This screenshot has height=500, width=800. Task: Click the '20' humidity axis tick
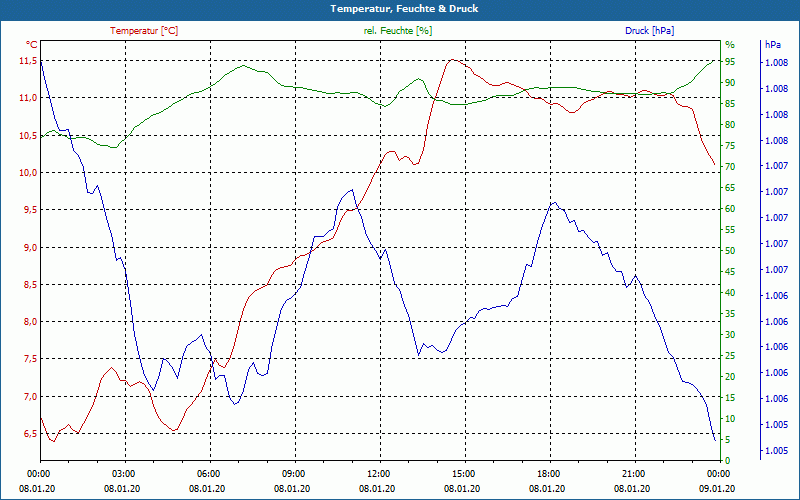click(730, 377)
